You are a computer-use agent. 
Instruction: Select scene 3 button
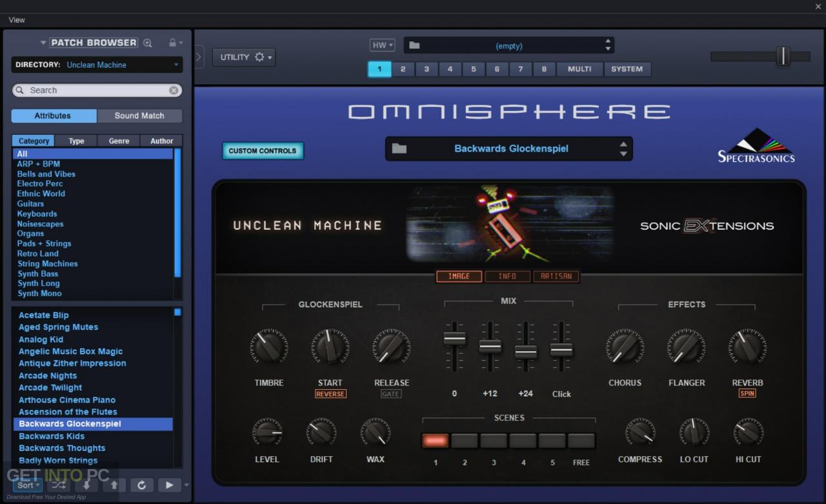pos(494,441)
